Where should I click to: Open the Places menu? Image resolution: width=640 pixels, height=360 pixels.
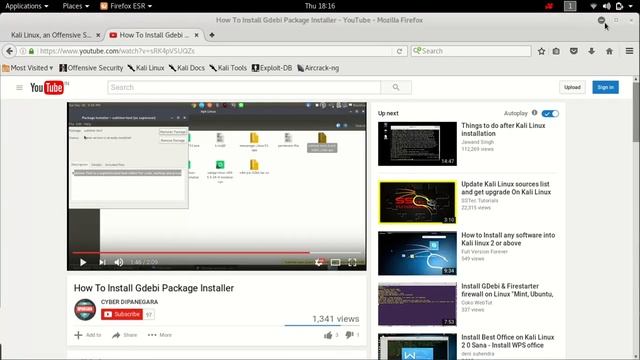point(76,6)
